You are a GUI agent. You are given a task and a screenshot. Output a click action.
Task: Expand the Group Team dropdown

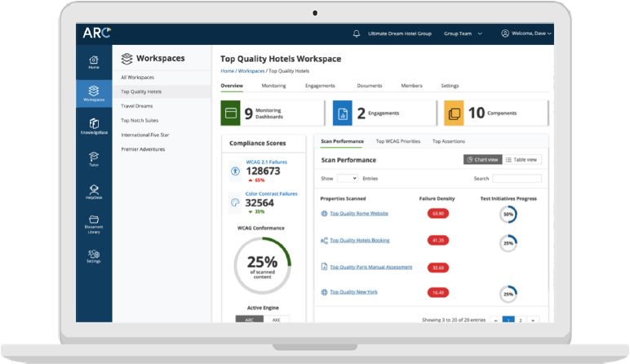tap(463, 33)
